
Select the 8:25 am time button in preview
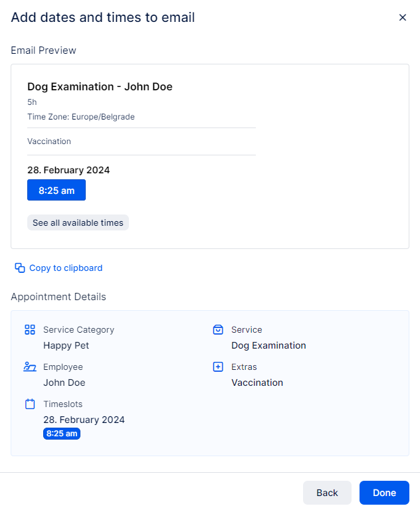point(56,190)
